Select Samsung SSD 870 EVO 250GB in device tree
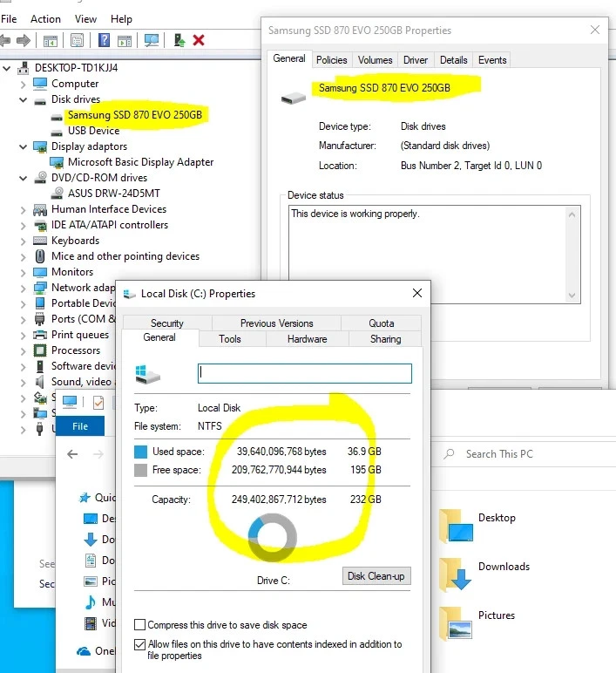Screen dimensions: 616x673 135,115
